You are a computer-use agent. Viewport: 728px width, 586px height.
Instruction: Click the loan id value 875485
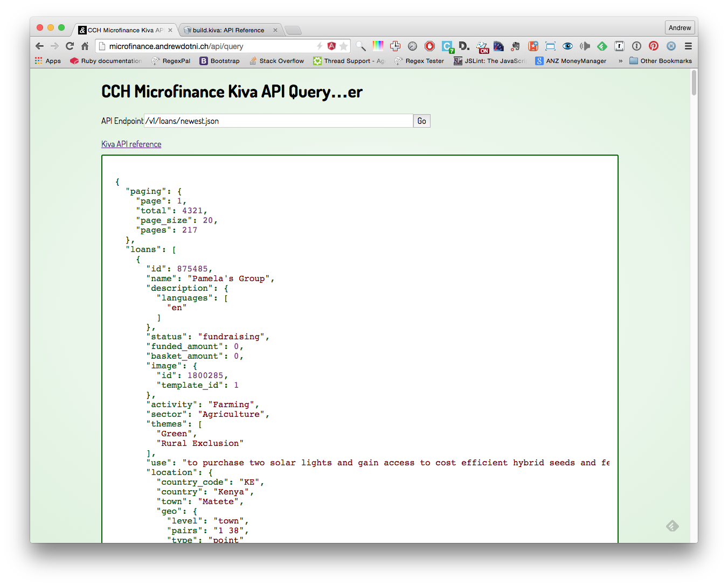(192, 269)
